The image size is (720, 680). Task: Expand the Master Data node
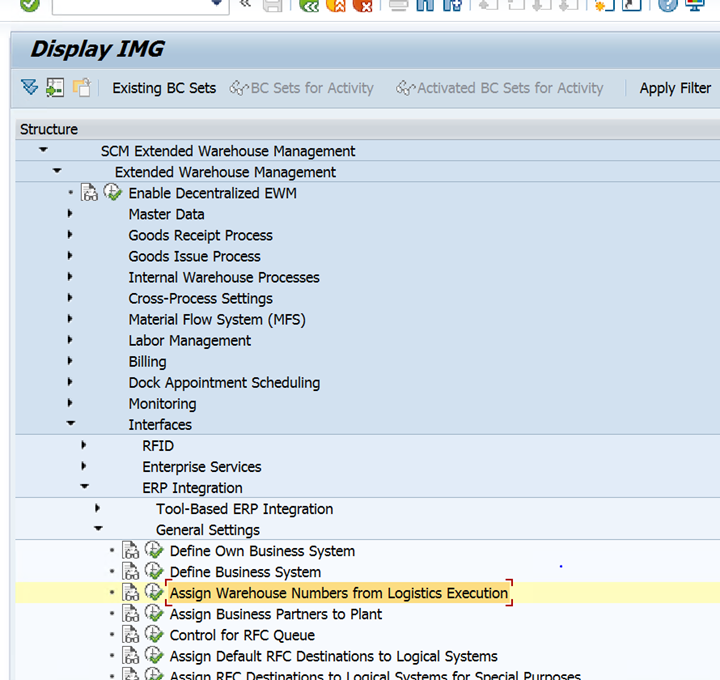(x=70, y=214)
